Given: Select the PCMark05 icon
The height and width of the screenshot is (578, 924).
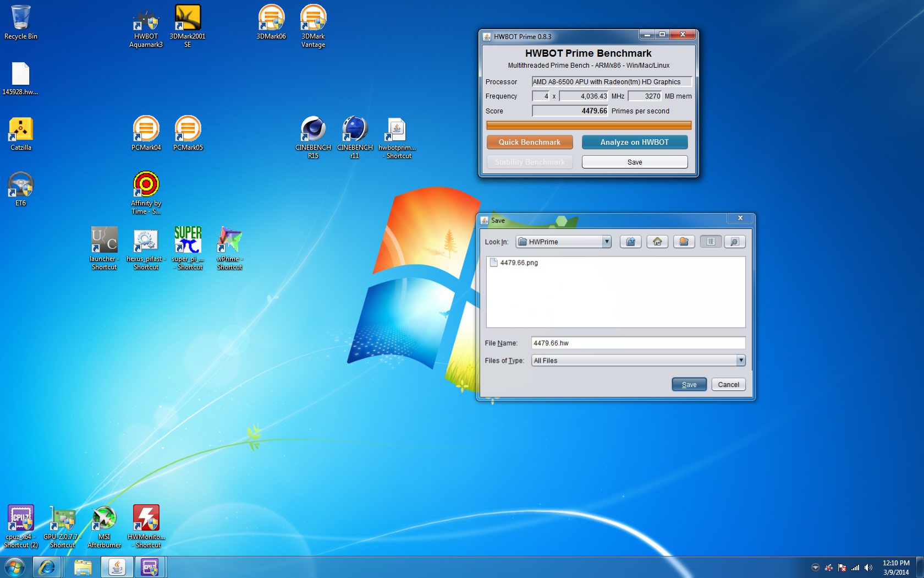Looking at the screenshot, I should point(188,134).
